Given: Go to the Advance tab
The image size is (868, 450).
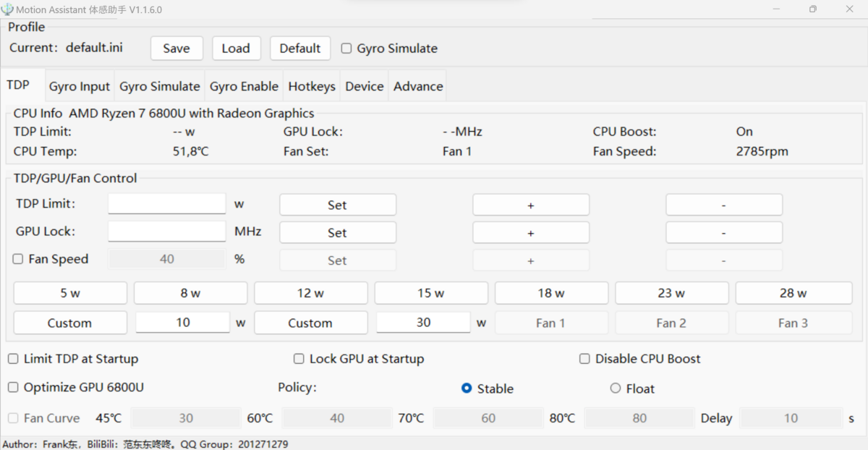Looking at the screenshot, I should (418, 86).
